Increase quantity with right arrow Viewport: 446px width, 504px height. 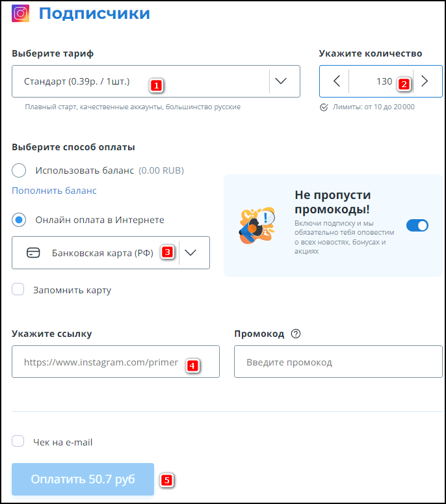coord(425,81)
